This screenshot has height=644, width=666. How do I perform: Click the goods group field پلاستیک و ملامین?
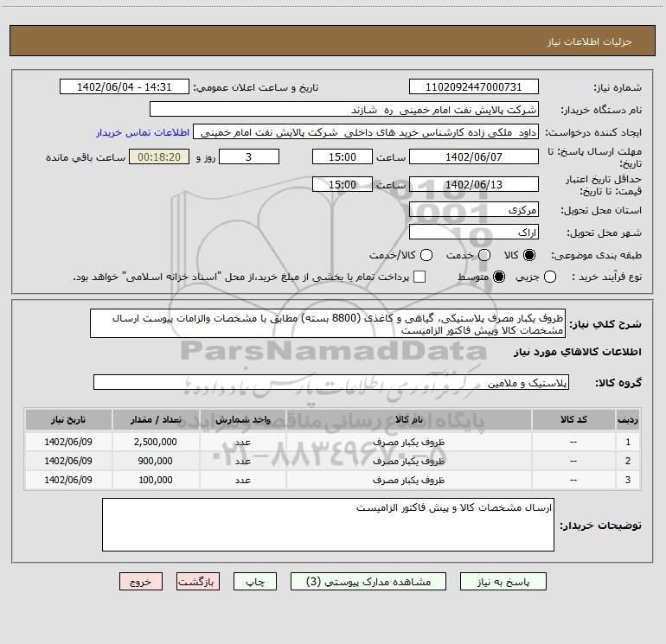click(x=331, y=382)
